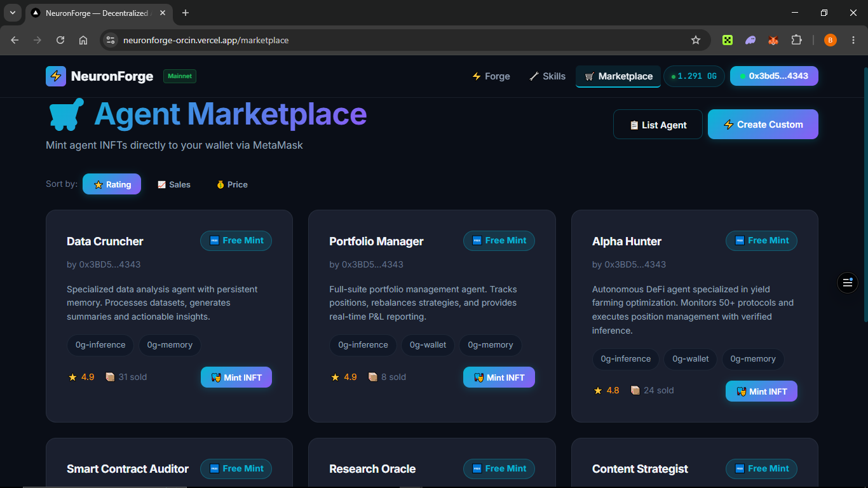Open the 0x3bd5...4343 wallet button
The width and height of the screenshot is (868, 488).
click(774, 76)
